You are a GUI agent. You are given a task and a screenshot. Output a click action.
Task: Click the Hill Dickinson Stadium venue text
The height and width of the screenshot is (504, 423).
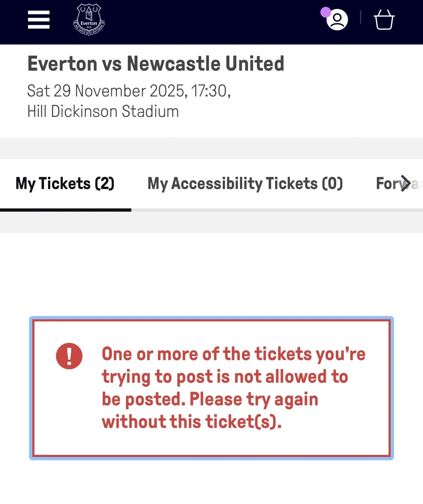pos(103,112)
